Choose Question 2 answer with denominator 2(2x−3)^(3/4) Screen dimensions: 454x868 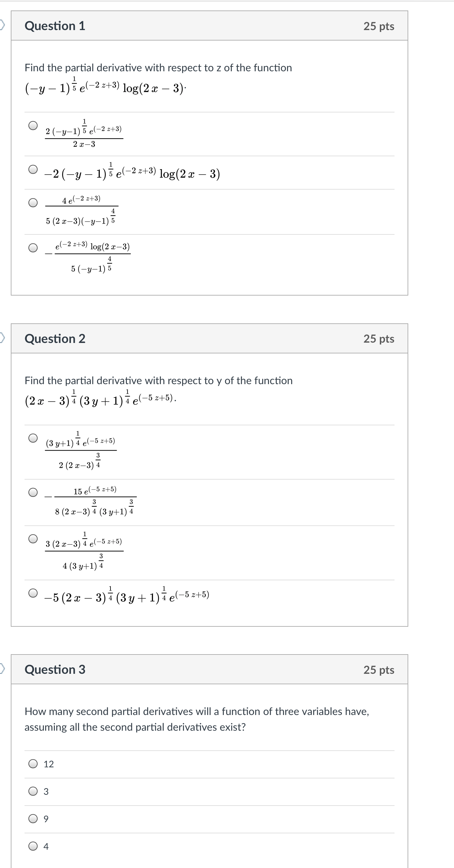tap(33, 438)
